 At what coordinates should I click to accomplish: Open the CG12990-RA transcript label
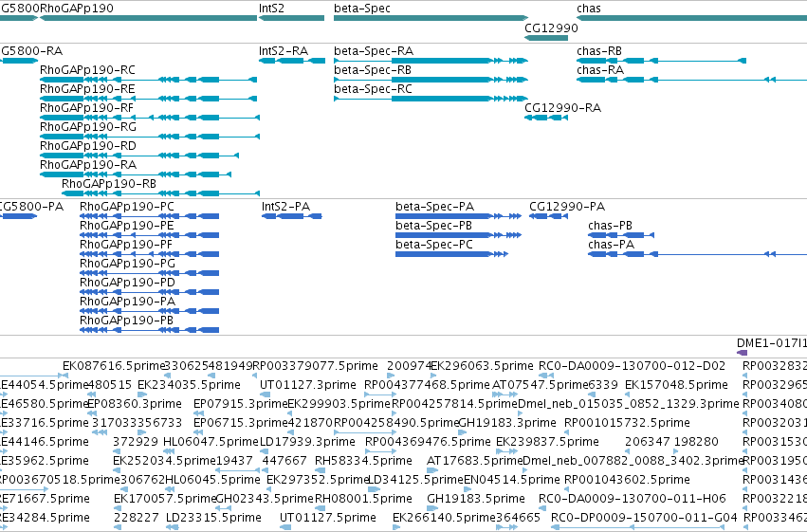tap(562, 108)
